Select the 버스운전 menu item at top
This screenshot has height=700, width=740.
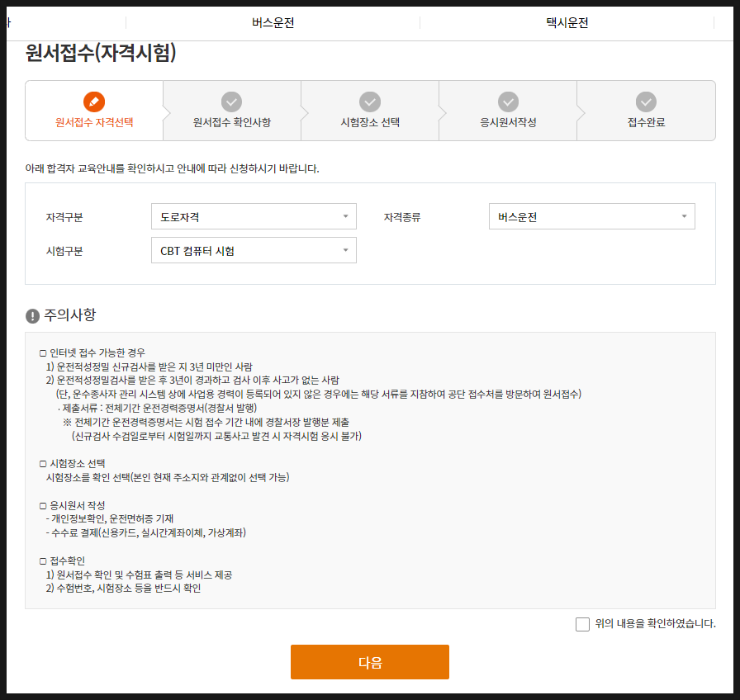pos(273,22)
